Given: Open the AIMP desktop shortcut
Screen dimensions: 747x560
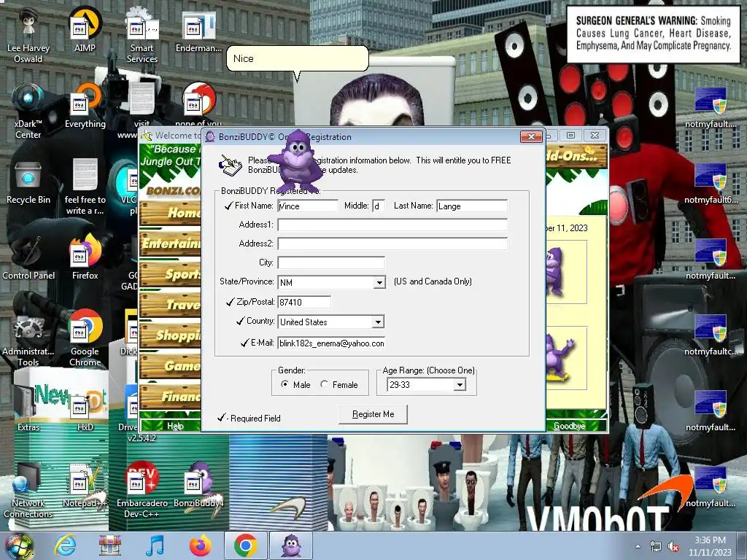Looking at the screenshot, I should [x=85, y=31].
